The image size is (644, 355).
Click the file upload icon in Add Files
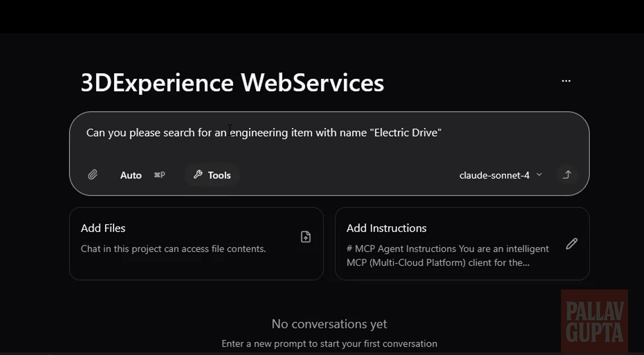(x=306, y=237)
